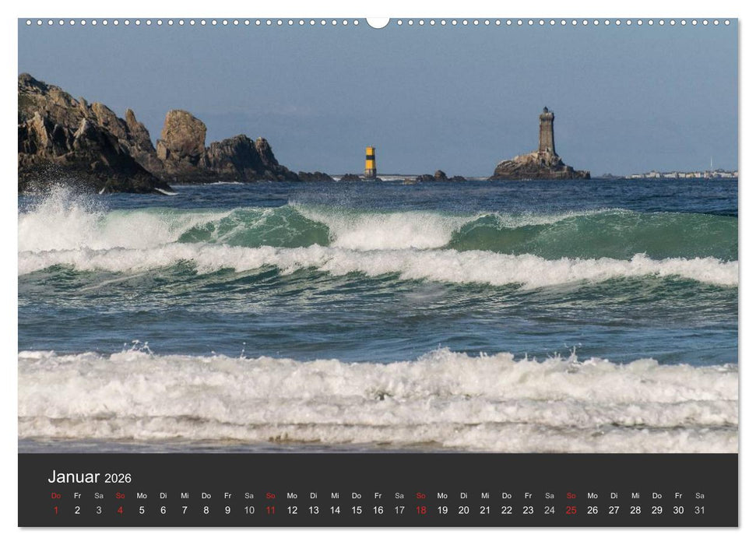Select the red Sunday date 25
This screenshot has width=756, height=545.
click(x=571, y=509)
